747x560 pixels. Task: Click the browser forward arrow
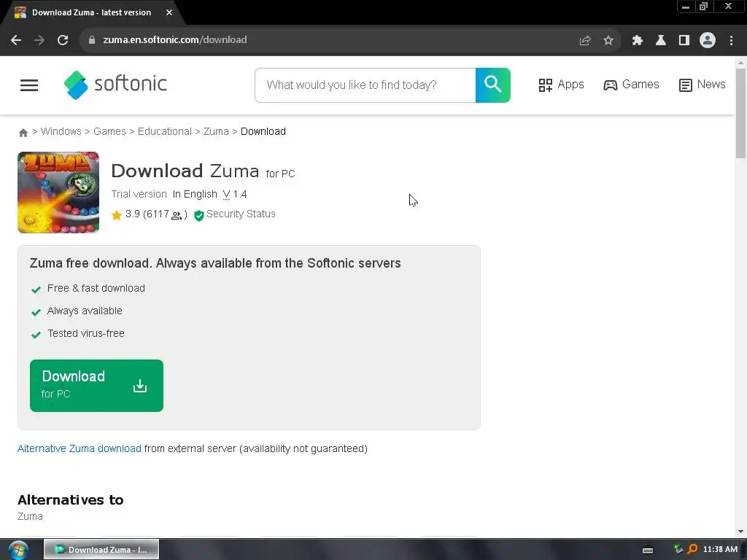point(39,40)
